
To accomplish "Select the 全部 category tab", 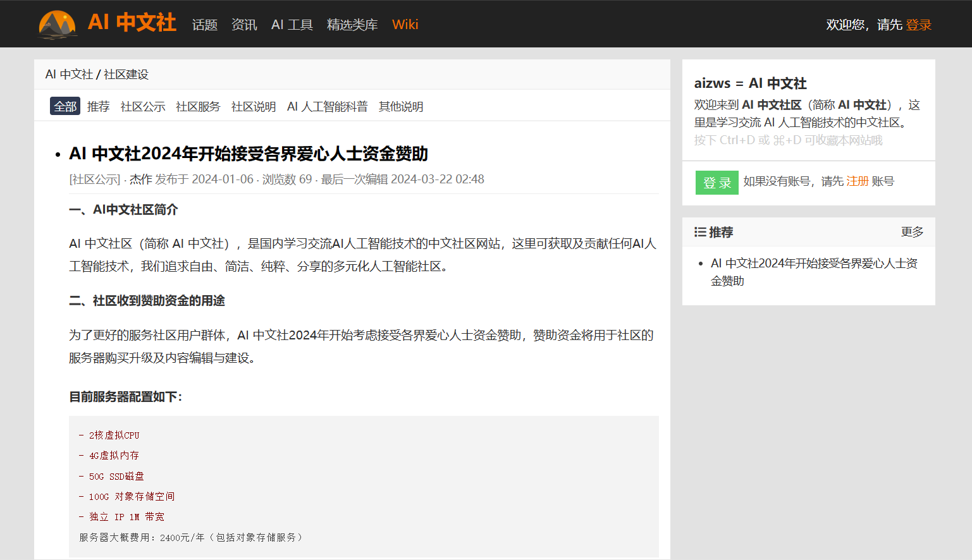I will point(65,106).
